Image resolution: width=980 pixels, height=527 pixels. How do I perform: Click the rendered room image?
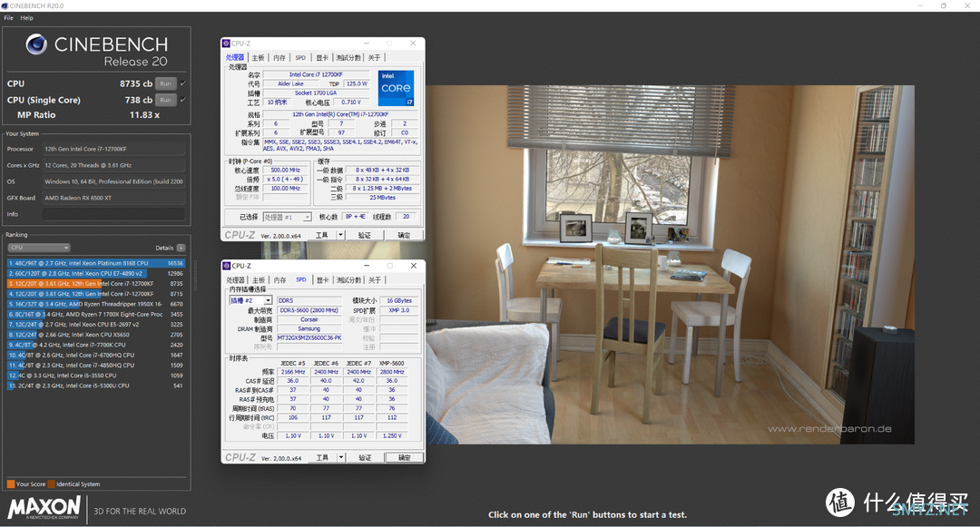click(670, 265)
